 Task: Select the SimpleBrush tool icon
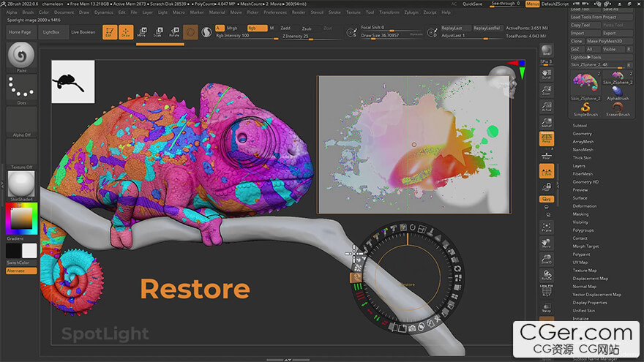click(585, 109)
